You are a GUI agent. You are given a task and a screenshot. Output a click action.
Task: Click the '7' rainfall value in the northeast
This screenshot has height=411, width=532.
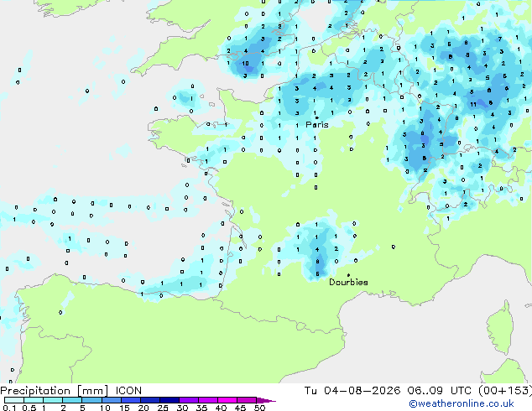(x=500, y=39)
